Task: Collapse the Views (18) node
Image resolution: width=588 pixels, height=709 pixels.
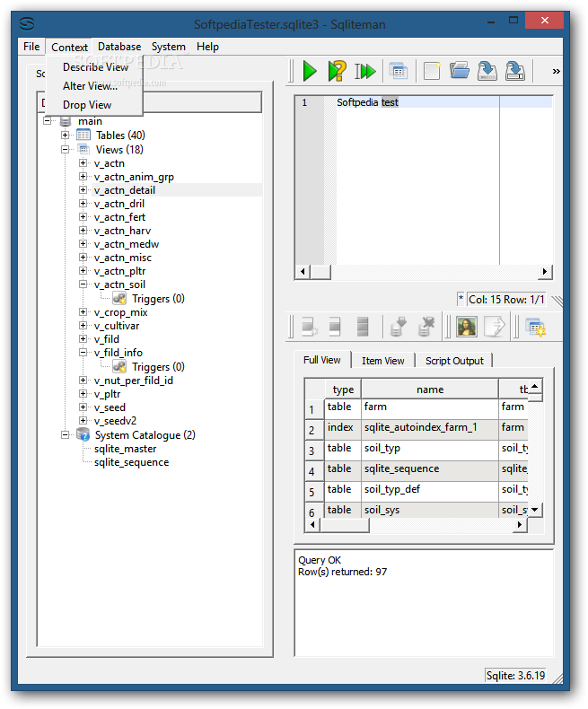Action: point(66,149)
